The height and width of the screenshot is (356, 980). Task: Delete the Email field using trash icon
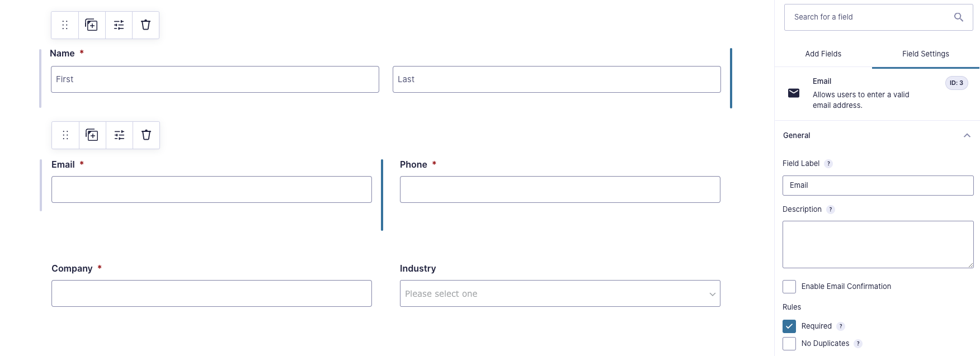[145, 135]
